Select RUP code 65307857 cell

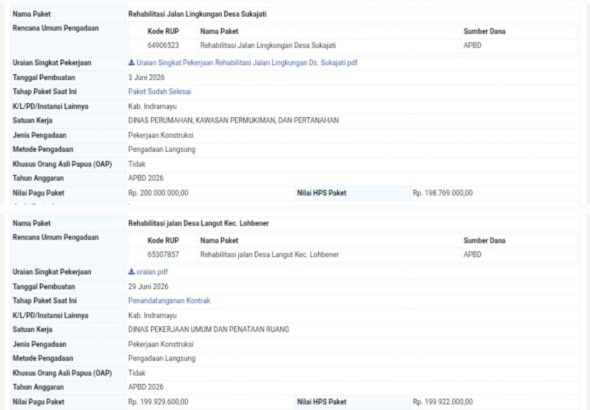[x=163, y=255]
